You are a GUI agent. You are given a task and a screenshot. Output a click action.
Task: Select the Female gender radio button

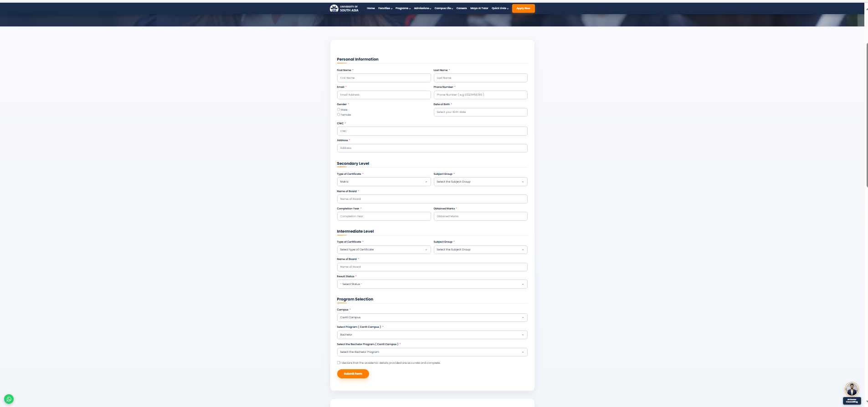coord(339,114)
